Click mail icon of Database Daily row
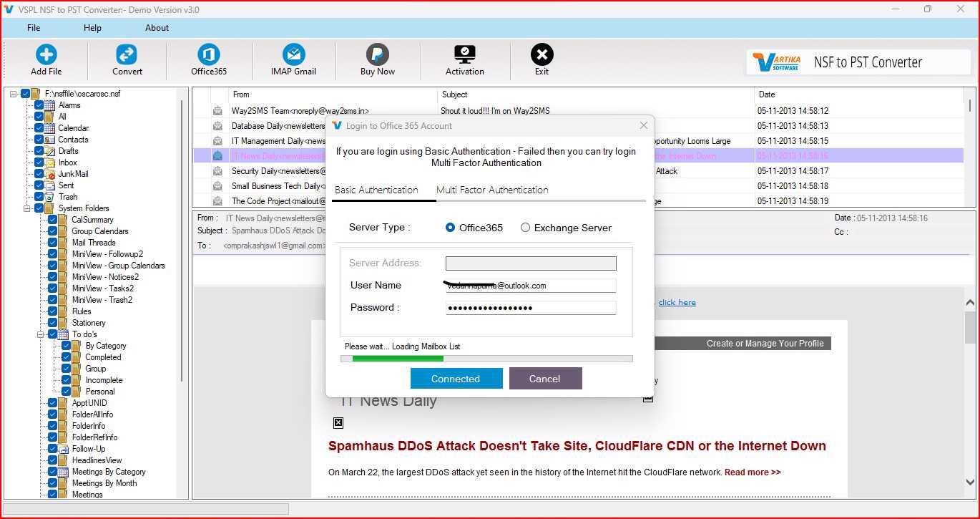The width and height of the screenshot is (980, 519). (217, 126)
